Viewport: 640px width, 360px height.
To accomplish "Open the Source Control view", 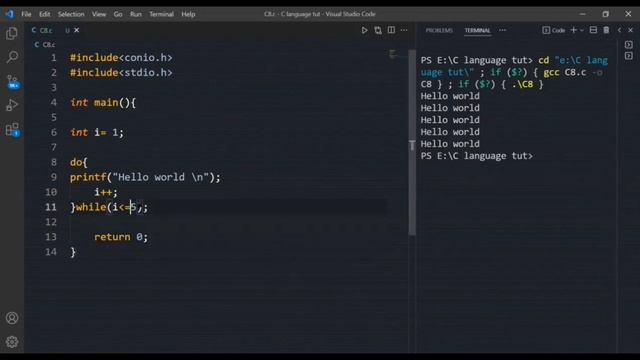I will pos(13,82).
